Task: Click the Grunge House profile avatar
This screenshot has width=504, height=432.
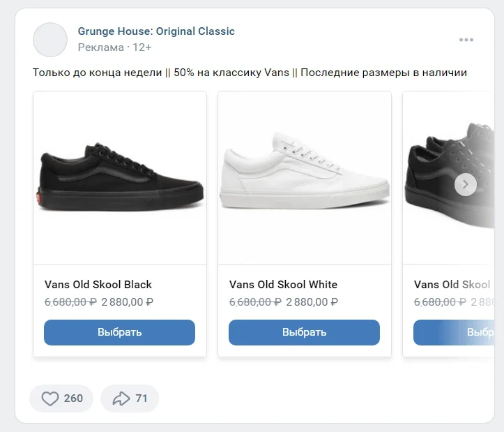Action: [50, 40]
